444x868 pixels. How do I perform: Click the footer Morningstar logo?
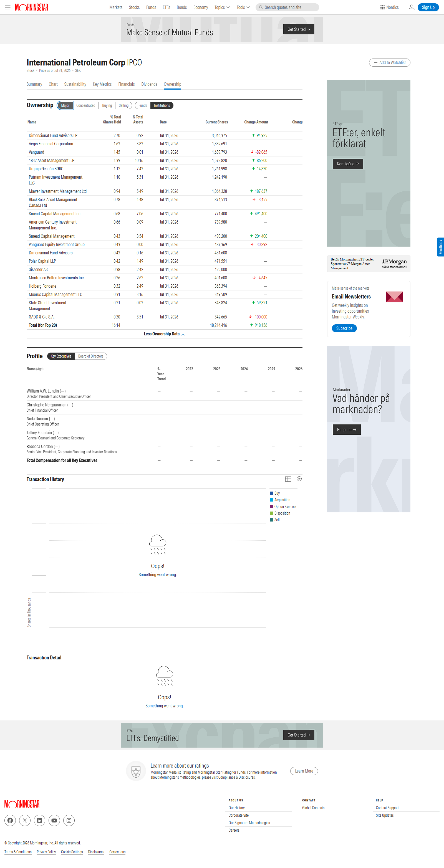pyautogui.click(x=22, y=804)
